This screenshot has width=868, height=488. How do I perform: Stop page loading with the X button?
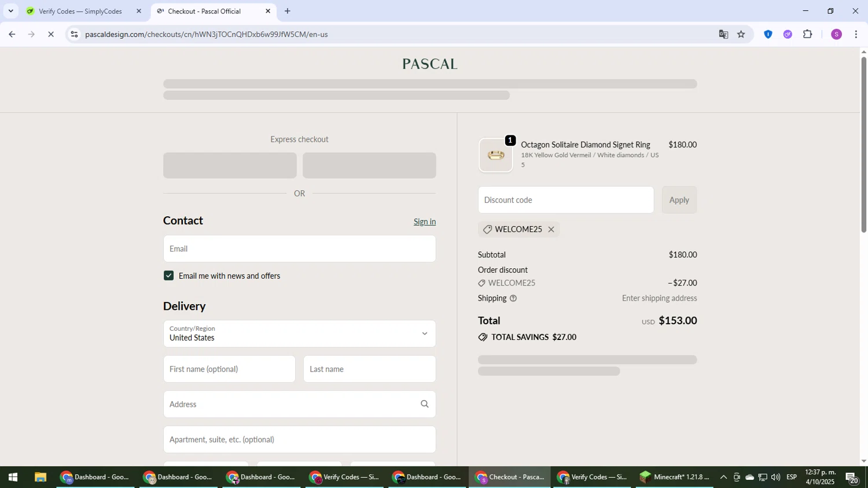click(51, 34)
